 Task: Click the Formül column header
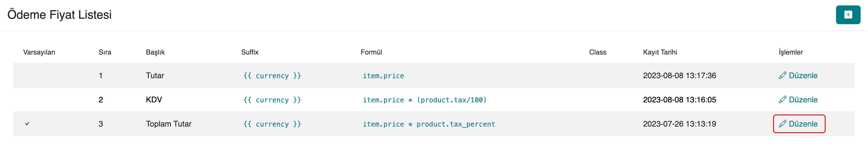point(371,52)
